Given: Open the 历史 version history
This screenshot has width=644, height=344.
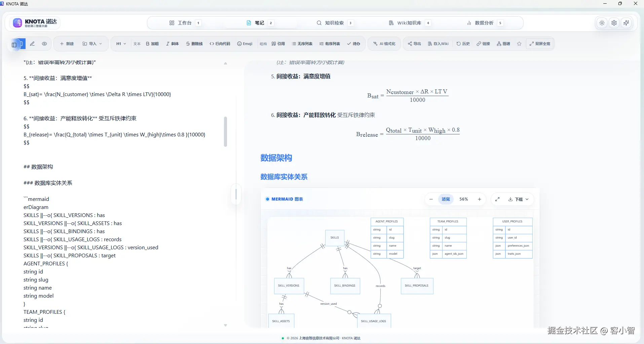Looking at the screenshot, I should point(463,44).
